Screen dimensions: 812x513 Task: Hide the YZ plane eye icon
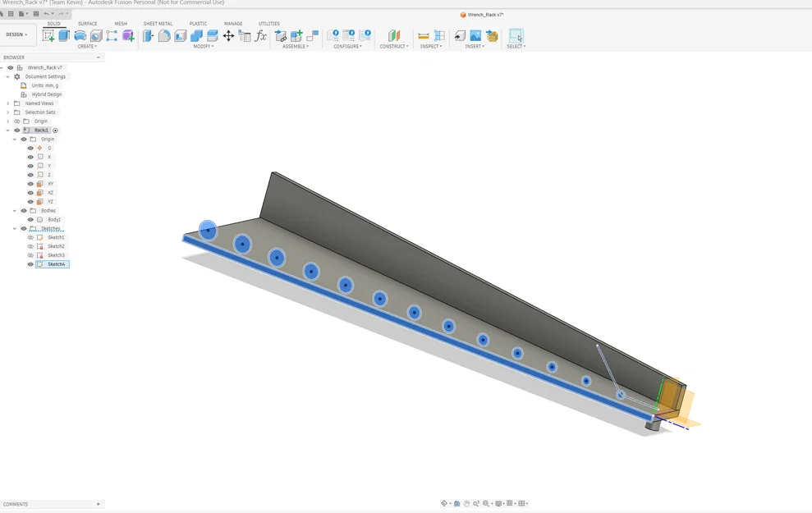[30, 201]
